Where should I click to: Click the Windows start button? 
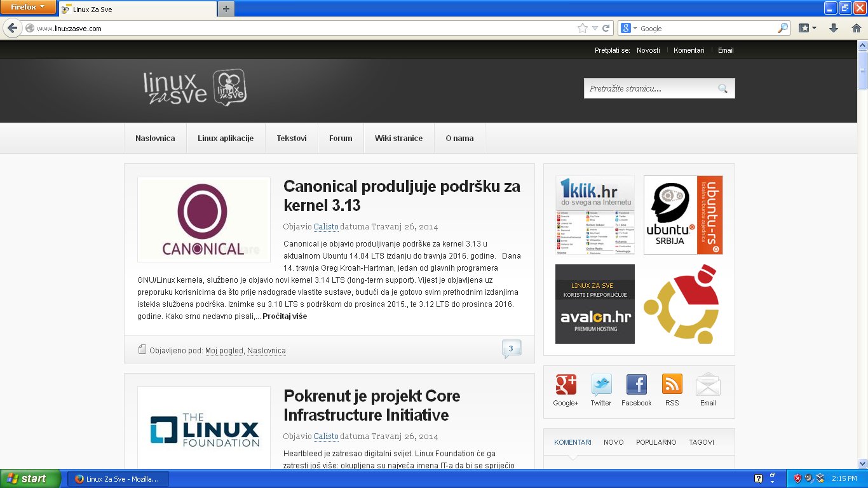coord(31,478)
